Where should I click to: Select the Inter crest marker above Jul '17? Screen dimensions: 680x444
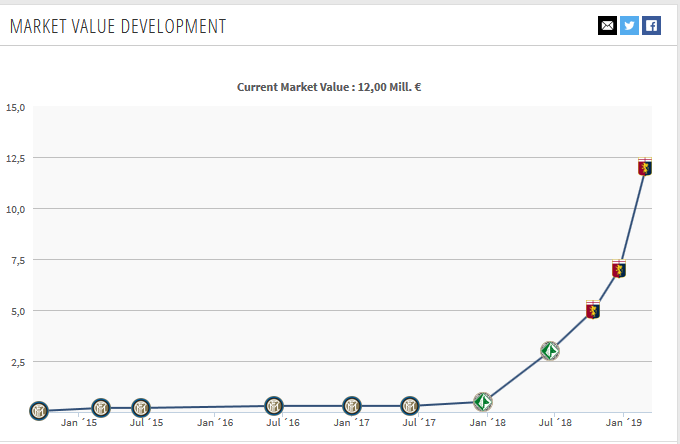tap(410, 406)
